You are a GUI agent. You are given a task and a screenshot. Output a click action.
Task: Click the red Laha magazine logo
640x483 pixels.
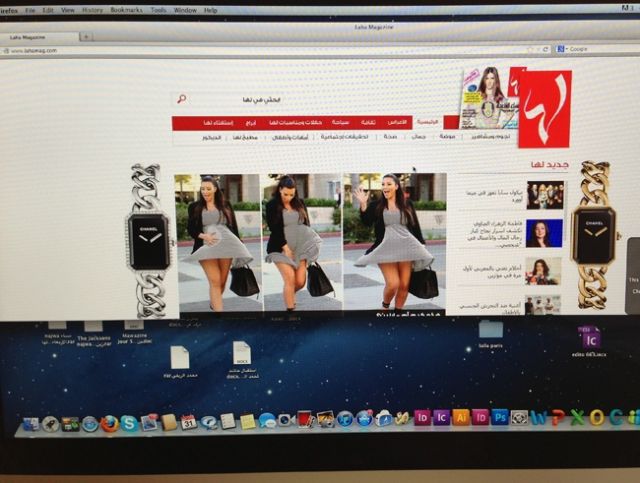545,108
